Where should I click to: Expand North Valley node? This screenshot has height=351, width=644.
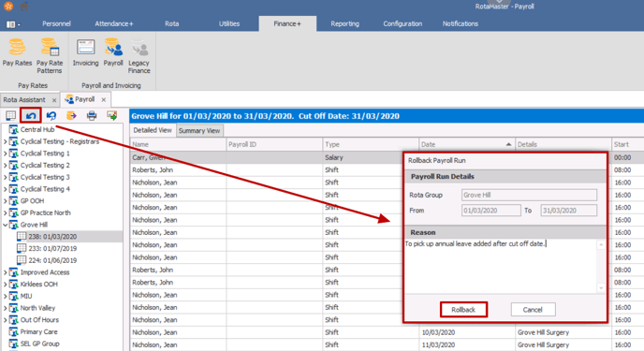tap(5, 308)
